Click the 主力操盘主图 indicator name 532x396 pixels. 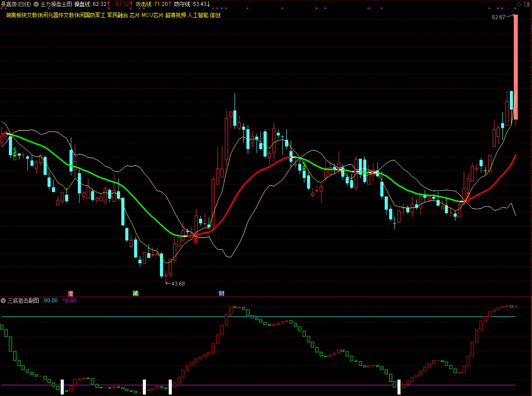pos(56,4)
